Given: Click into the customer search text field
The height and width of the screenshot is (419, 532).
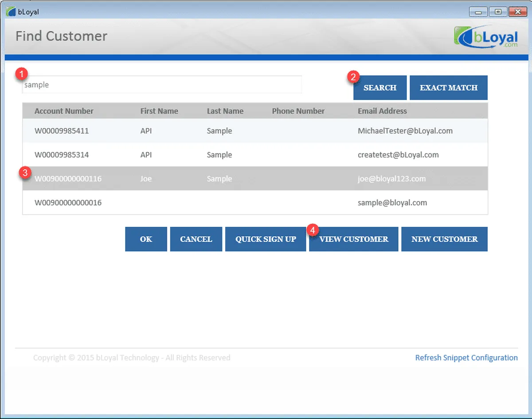Looking at the screenshot, I should pos(162,85).
